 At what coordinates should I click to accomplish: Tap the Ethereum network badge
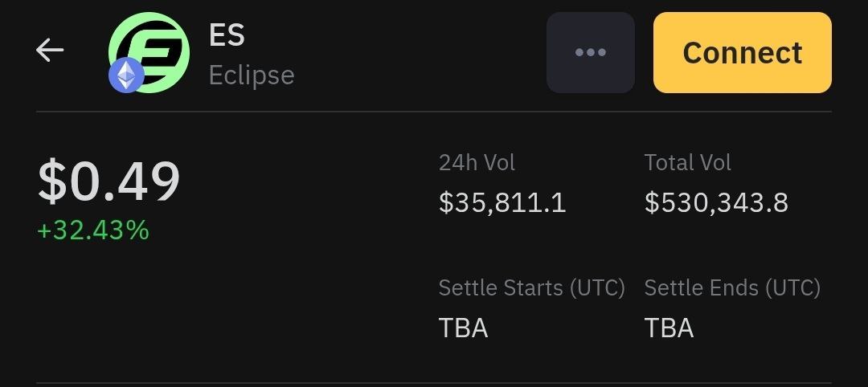127,75
